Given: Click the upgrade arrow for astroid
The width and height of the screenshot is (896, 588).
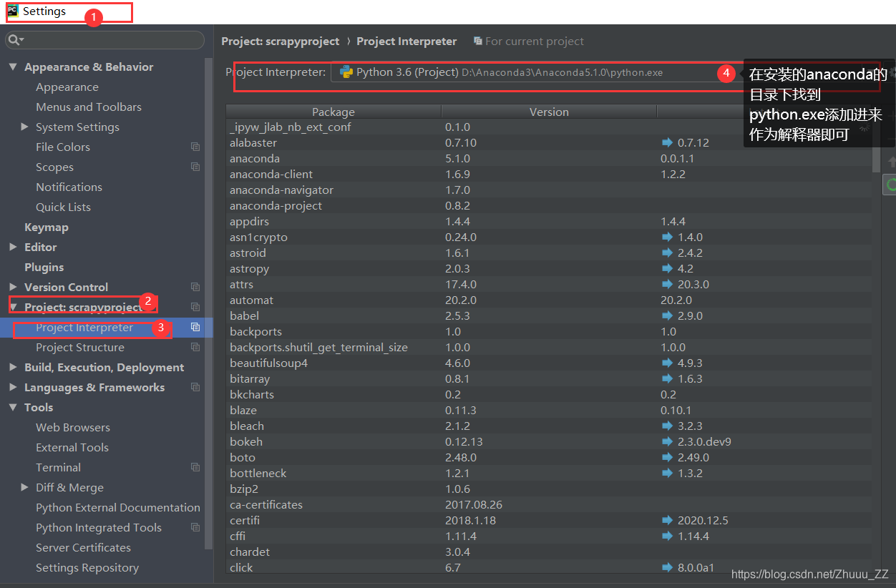Looking at the screenshot, I should tap(668, 253).
